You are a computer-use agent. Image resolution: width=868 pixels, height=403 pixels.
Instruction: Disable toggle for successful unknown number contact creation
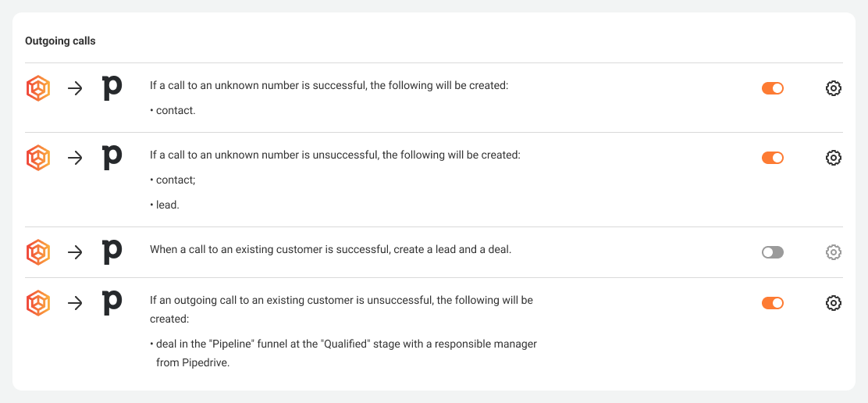click(773, 88)
